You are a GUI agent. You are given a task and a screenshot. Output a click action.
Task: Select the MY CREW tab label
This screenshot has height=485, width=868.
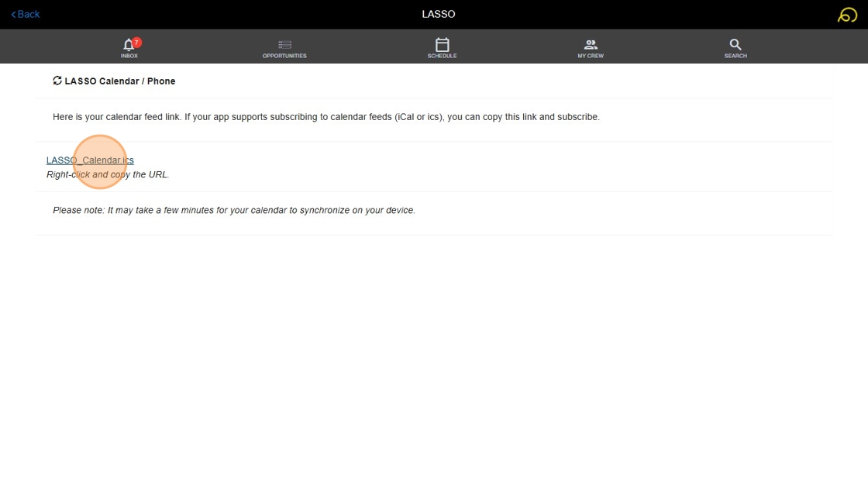coord(591,56)
